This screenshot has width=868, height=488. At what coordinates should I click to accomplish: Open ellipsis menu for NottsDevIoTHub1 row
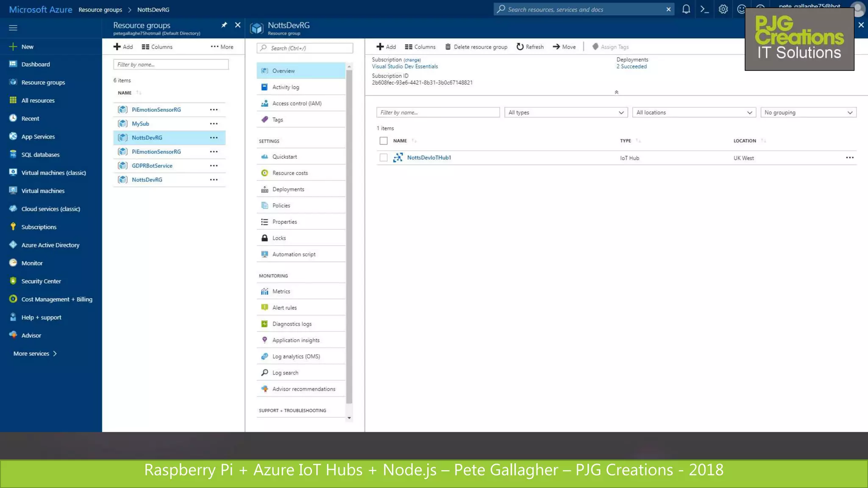pyautogui.click(x=849, y=158)
